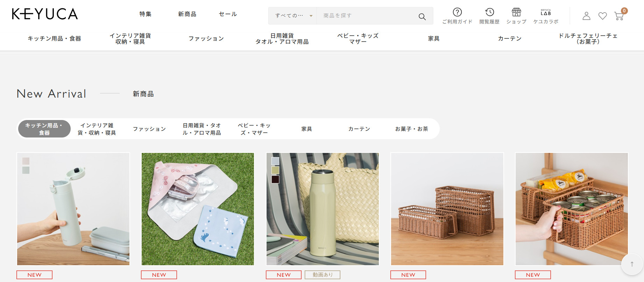Click the search magnifier icon
Viewport: 644px width, 282px height.
tap(422, 16)
